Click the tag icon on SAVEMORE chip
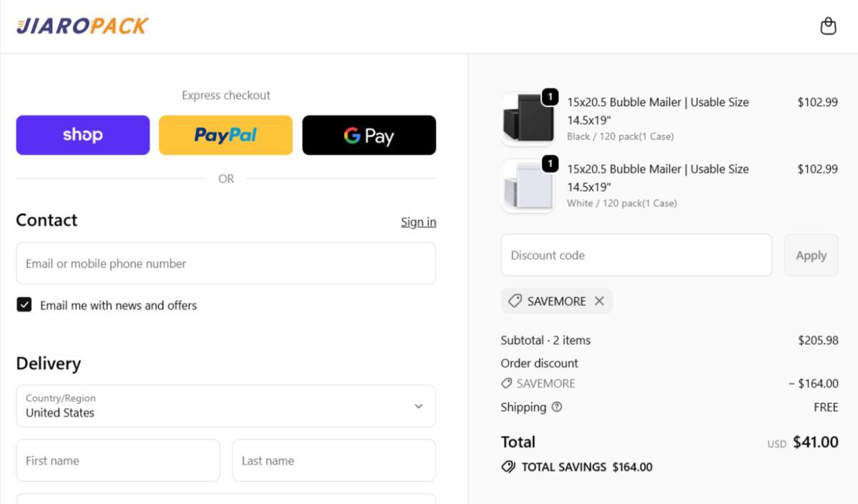The image size is (858, 504). click(515, 301)
